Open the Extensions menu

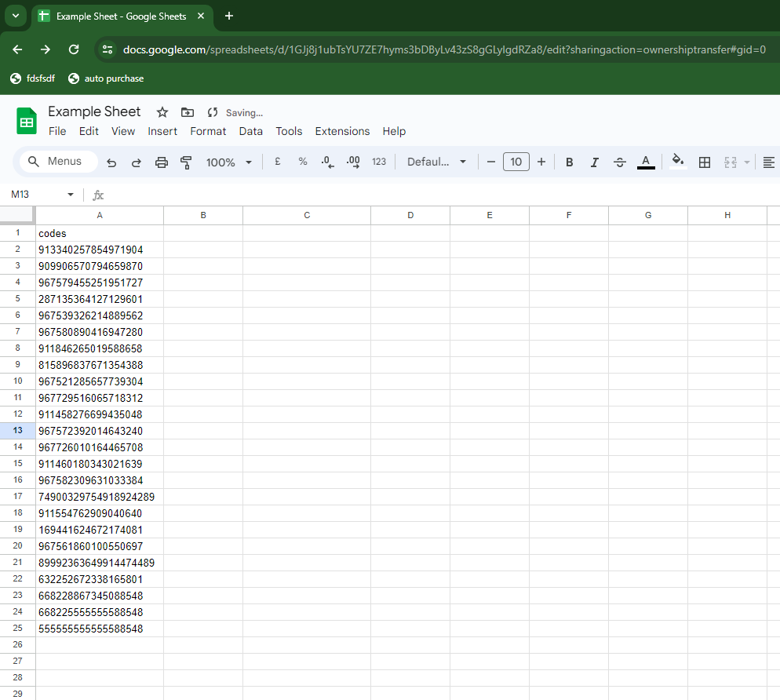pos(342,131)
